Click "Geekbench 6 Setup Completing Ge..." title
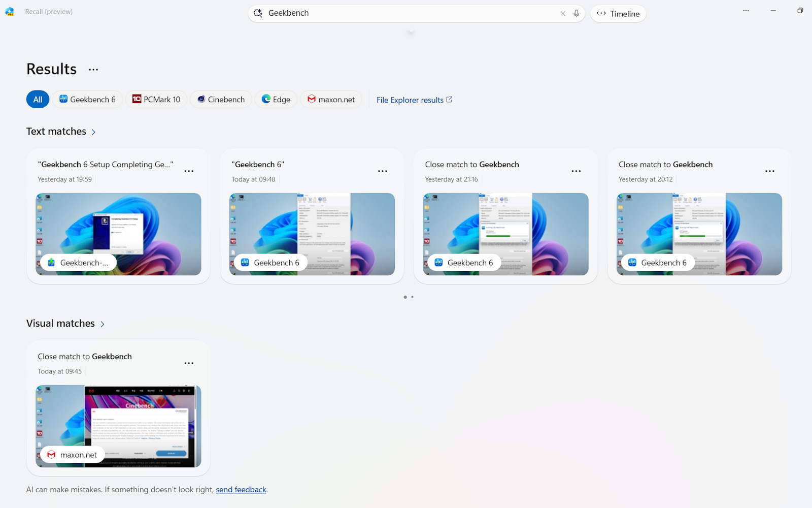Screen dimensions: 812x508 coord(106,165)
